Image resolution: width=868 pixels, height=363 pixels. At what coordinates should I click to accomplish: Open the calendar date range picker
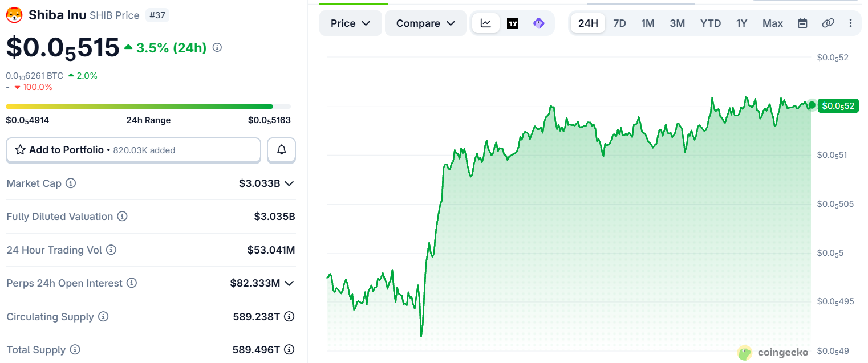point(802,23)
